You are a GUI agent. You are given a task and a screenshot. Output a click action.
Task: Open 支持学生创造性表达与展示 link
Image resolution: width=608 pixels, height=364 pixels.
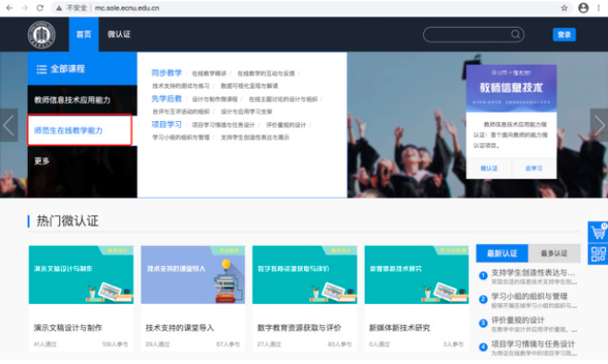[255, 137]
